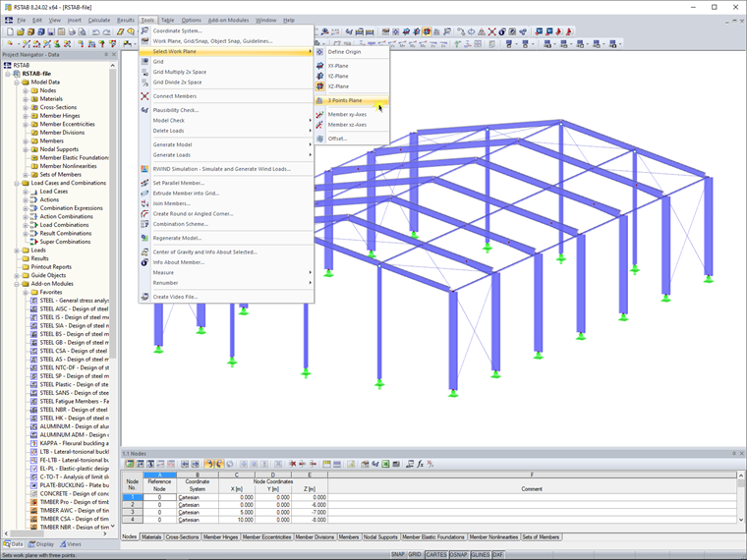Toggle SNAP in the status bar
Viewport: 747px width, 560px height.
coord(397,555)
